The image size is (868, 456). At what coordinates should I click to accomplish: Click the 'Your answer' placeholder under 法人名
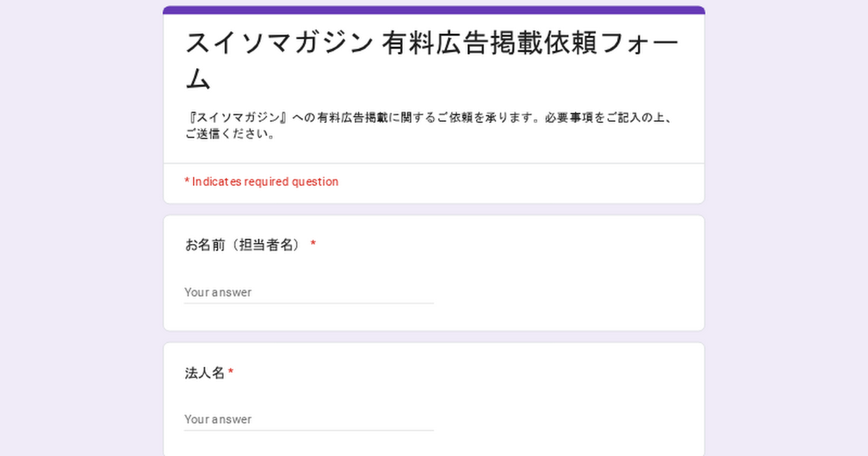point(218,420)
